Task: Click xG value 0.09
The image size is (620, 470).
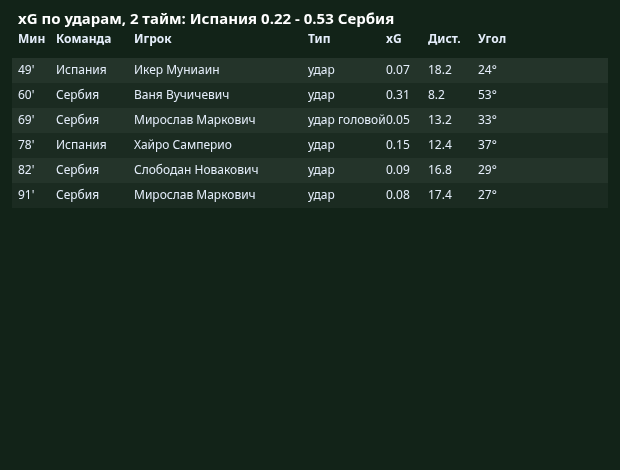Action: (398, 170)
